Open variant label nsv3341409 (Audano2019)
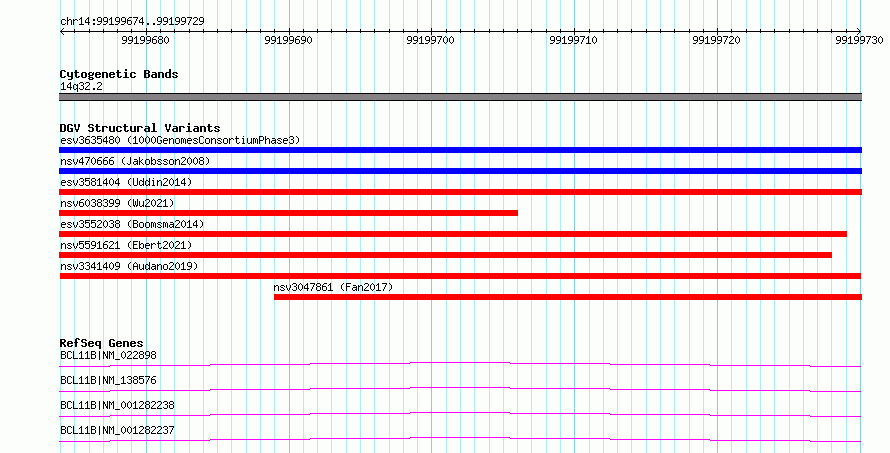 click(129, 266)
